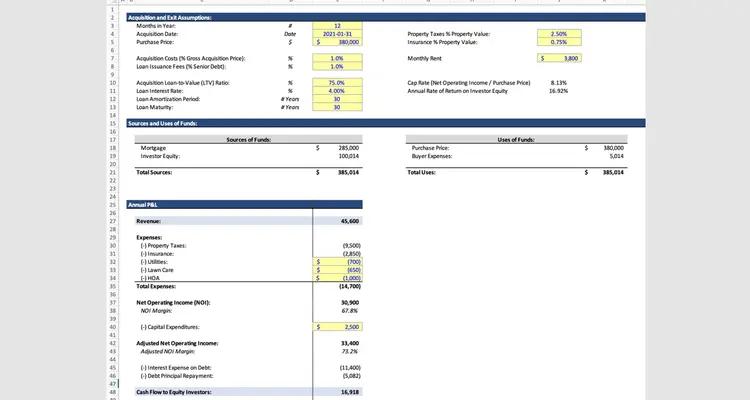Click the Acquisition Costs 1.0% input cell

tap(337, 58)
